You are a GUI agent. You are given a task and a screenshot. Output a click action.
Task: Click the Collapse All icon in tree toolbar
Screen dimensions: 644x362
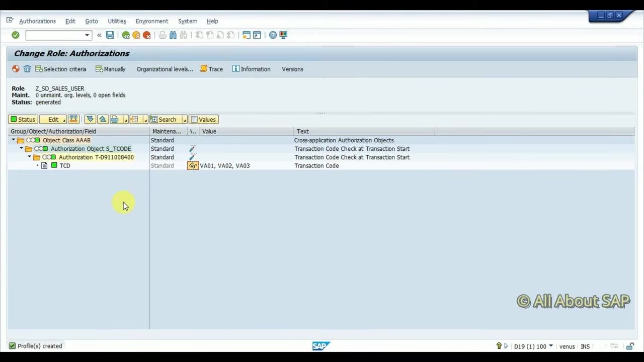103,119
